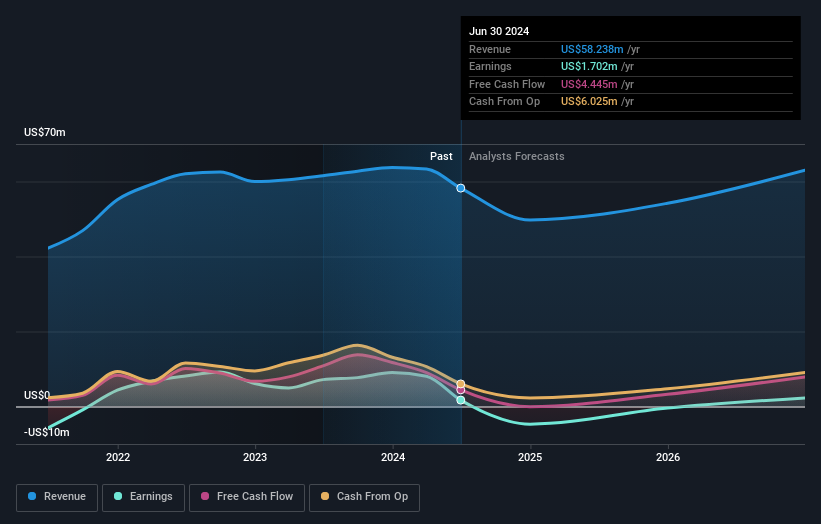Viewport: 821px width, 524px height.
Task: Click the US$70m y-axis label
Action: click(x=45, y=132)
